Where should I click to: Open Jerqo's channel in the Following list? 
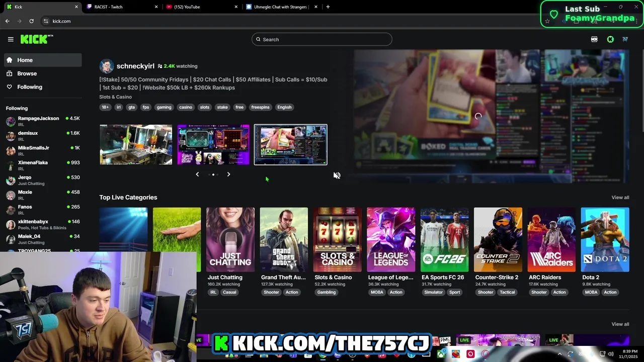click(43, 180)
